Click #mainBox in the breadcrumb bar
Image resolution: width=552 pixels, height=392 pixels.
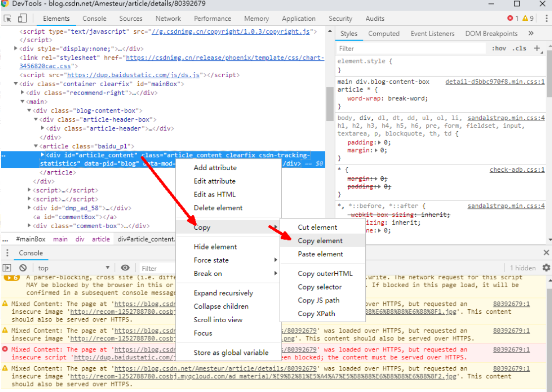pyautogui.click(x=31, y=239)
